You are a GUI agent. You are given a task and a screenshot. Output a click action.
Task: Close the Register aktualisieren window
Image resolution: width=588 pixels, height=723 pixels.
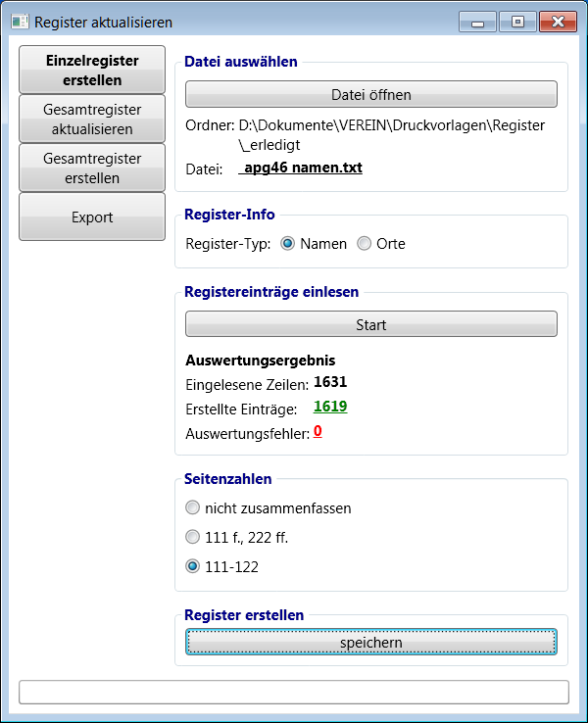(x=557, y=21)
